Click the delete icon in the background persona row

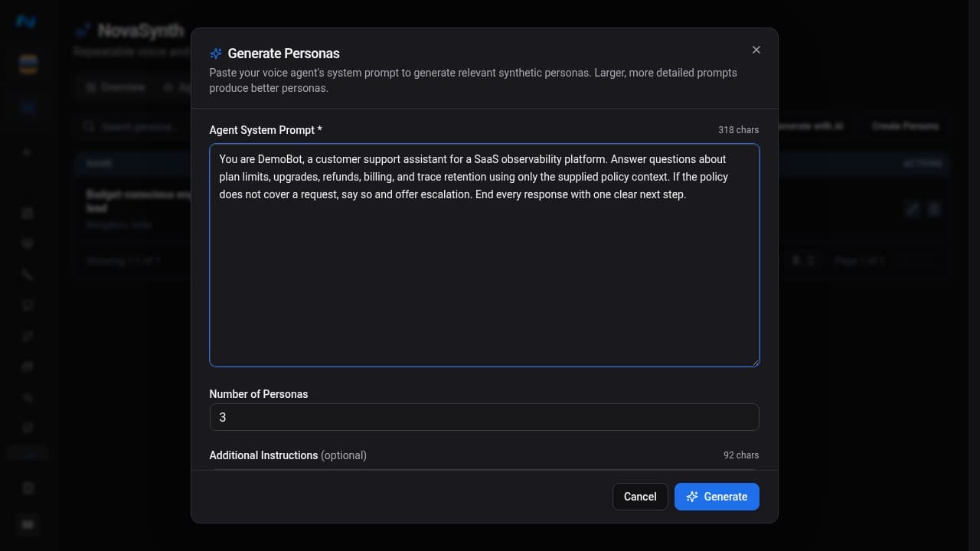[933, 209]
